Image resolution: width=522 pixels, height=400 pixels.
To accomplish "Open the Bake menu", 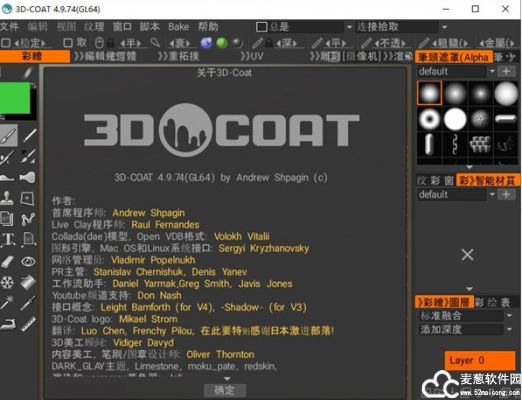I will [x=178, y=27].
